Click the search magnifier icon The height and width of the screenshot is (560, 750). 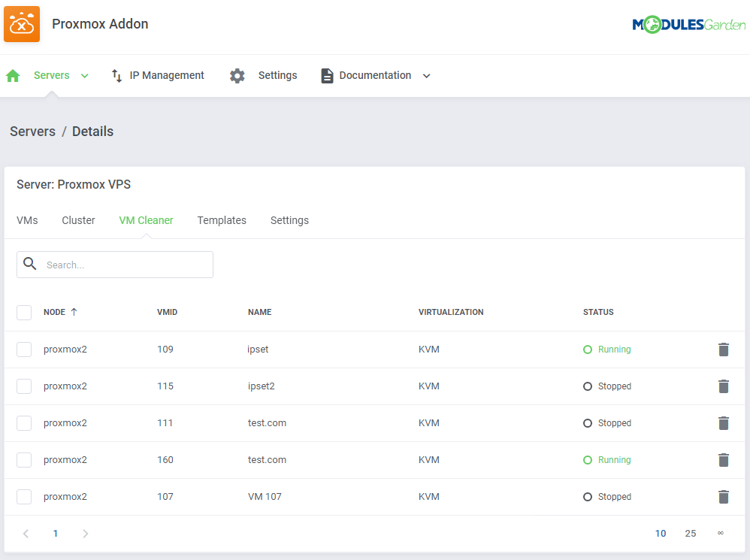(29, 264)
